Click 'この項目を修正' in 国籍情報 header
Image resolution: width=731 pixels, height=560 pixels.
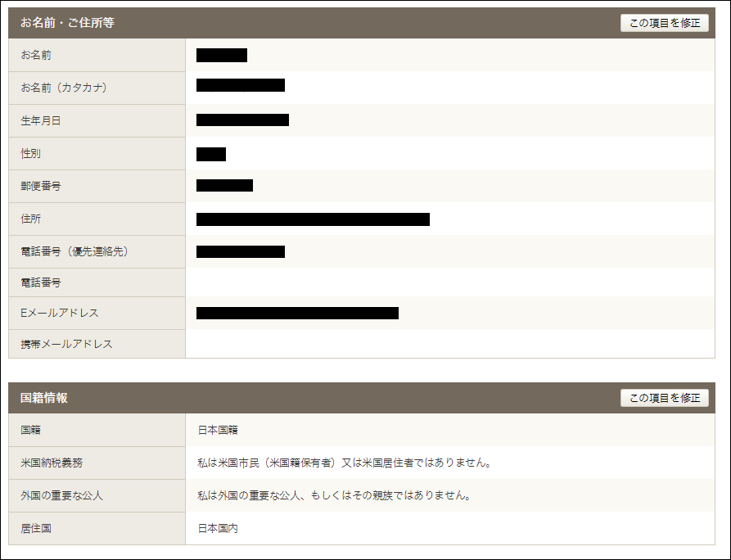665,398
